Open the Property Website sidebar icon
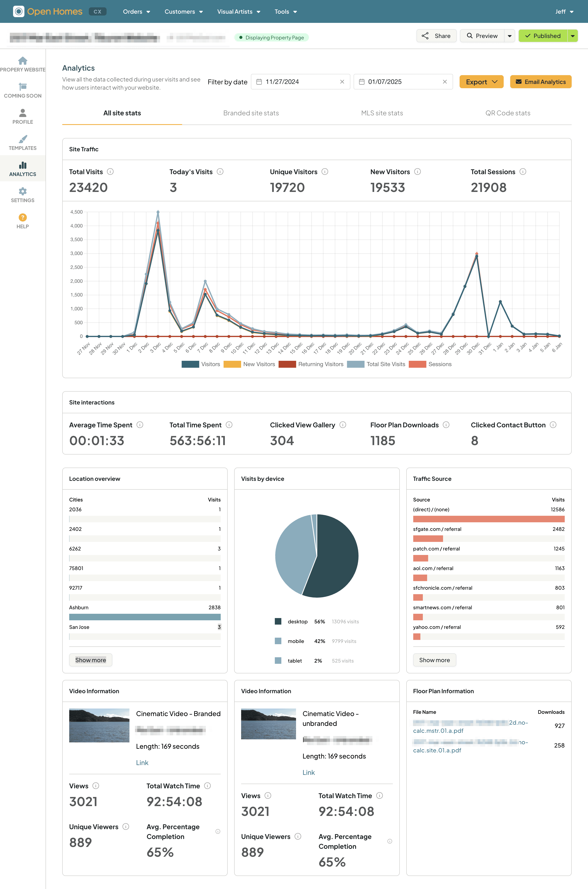 (x=22, y=61)
